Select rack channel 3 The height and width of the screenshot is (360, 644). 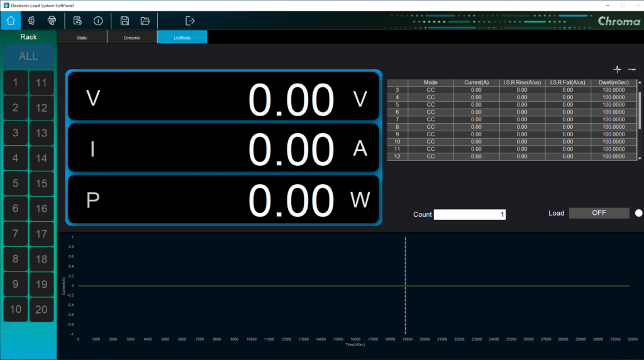16,133
